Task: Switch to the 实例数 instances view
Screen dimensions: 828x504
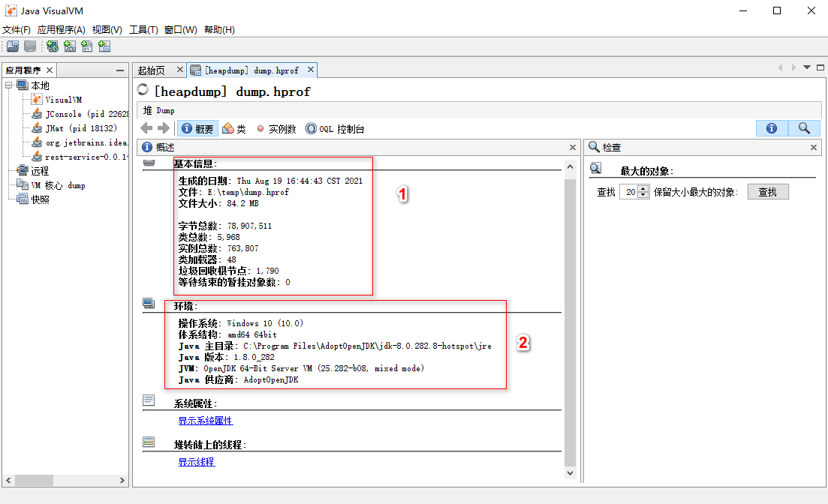Action: [276, 129]
